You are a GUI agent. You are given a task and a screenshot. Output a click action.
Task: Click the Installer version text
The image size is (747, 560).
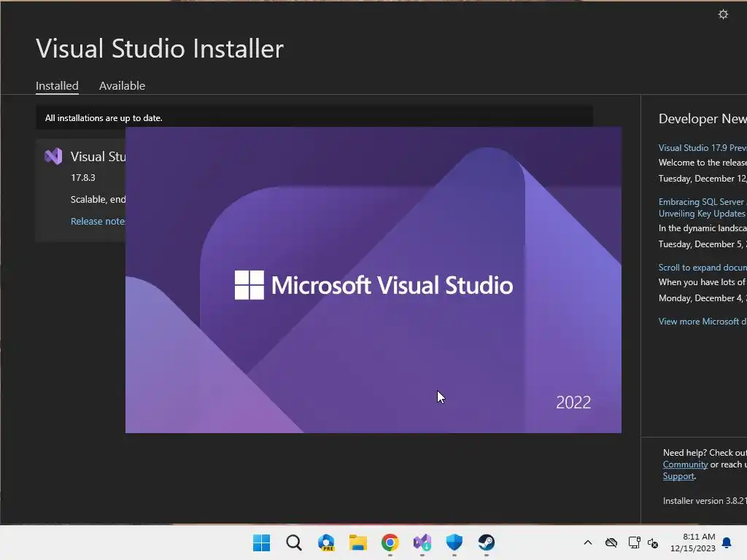click(705, 501)
